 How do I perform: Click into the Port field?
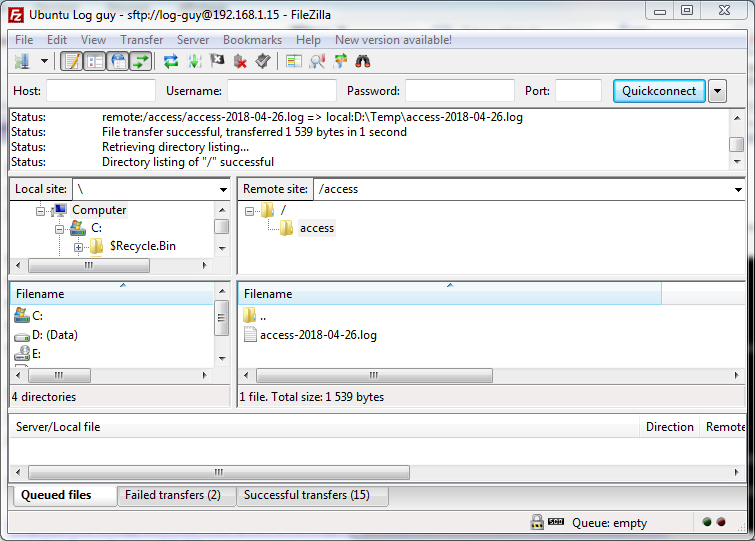point(578,91)
